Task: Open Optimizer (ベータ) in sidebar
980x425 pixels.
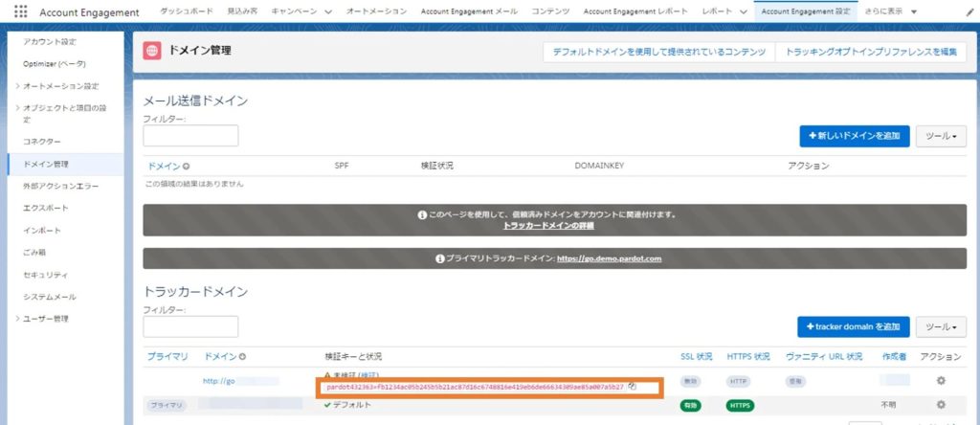Action: [55, 64]
